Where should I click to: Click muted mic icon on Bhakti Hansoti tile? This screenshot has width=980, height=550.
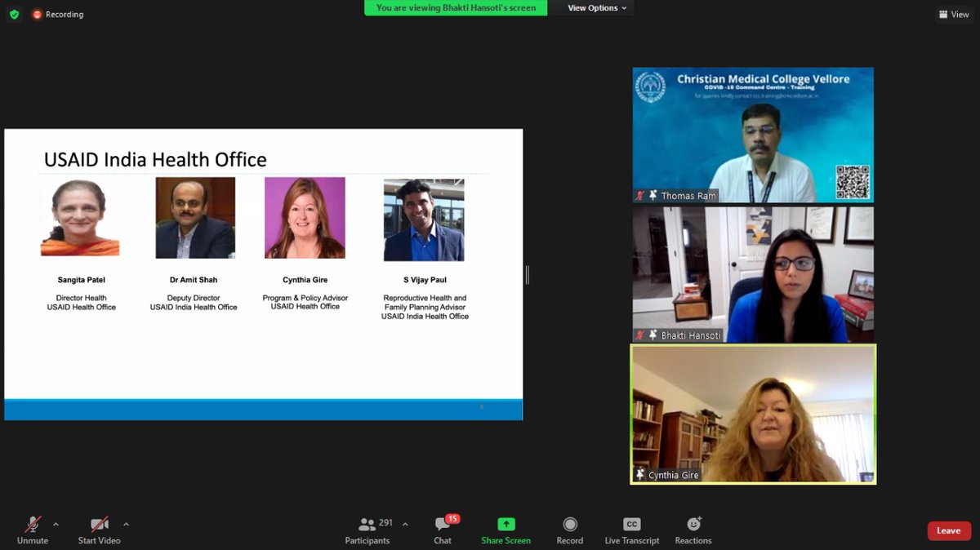tap(640, 335)
